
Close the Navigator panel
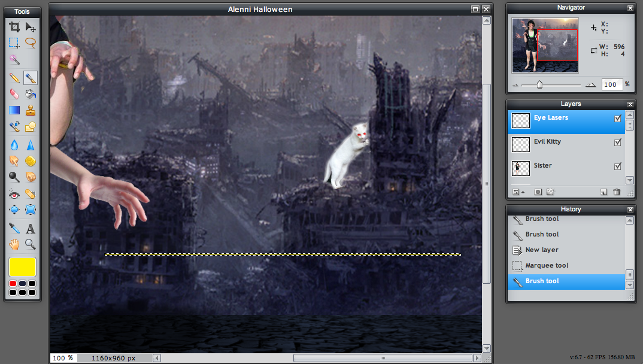[x=630, y=8]
